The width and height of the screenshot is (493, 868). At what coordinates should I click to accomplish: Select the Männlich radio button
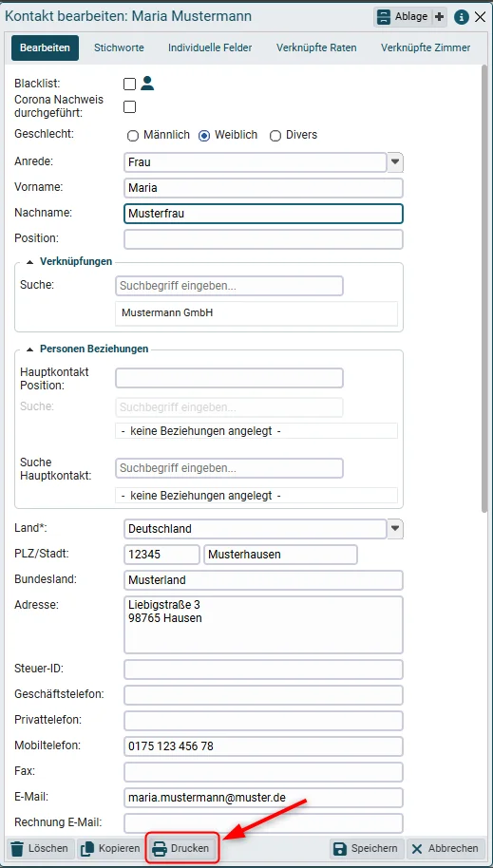[x=132, y=136]
